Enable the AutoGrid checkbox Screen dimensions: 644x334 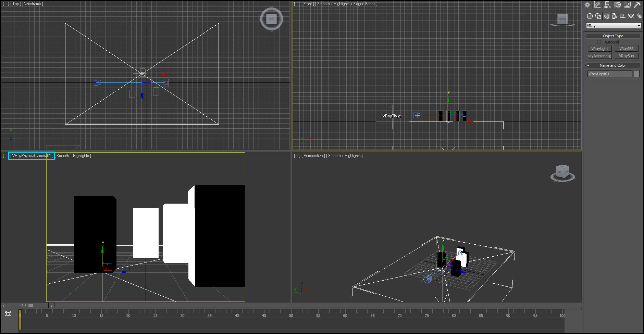pyautogui.click(x=599, y=42)
